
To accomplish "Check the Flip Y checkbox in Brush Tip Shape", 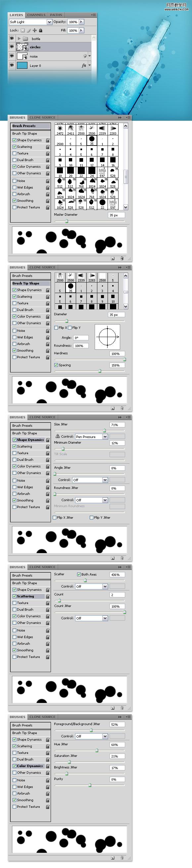I will [x=70, y=327].
